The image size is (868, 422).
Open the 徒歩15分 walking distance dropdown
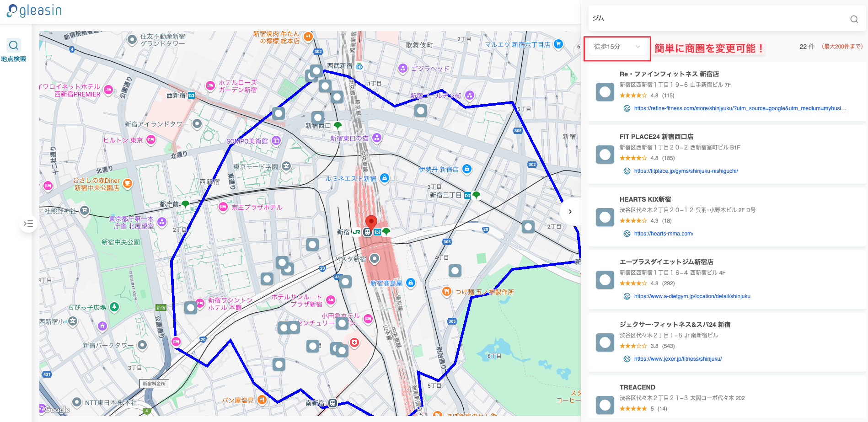617,47
